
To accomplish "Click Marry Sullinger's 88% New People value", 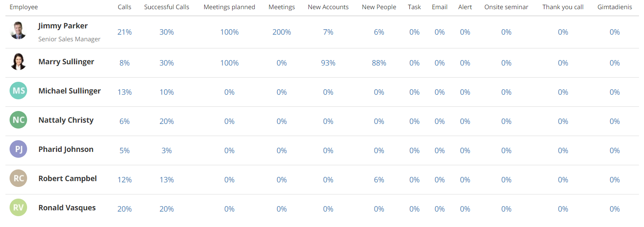I will point(379,63).
